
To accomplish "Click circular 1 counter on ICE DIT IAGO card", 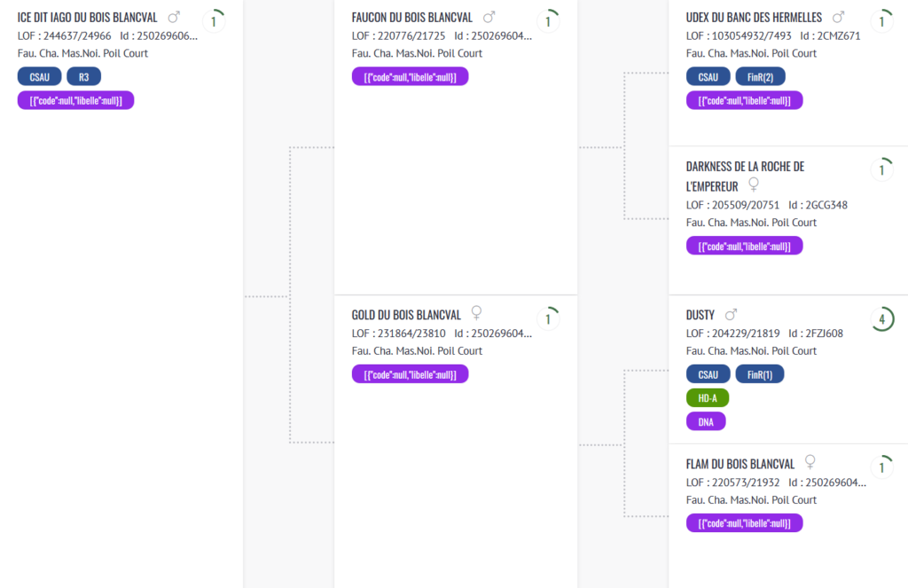I will tap(214, 21).
